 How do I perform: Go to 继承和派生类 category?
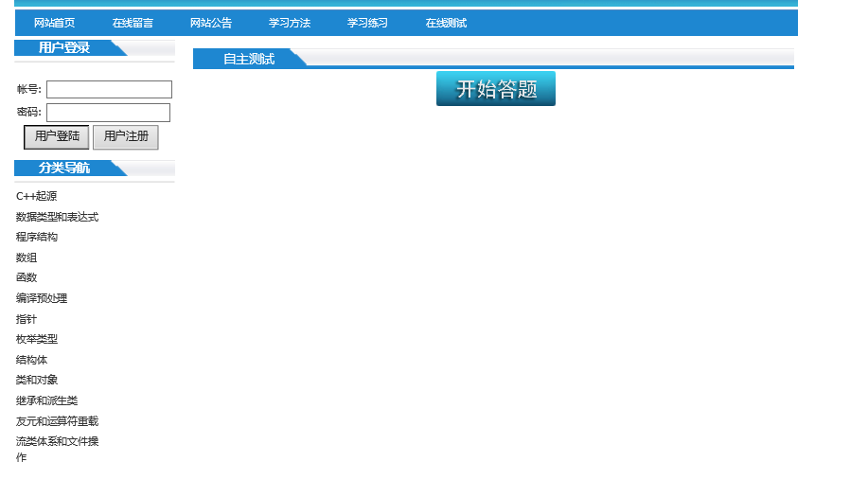(47, 400)
